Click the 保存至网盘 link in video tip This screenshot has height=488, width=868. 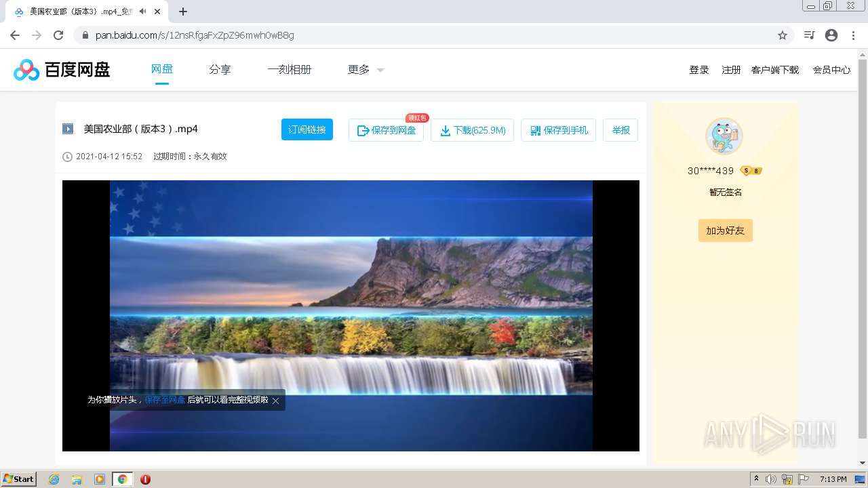point(165,400)
